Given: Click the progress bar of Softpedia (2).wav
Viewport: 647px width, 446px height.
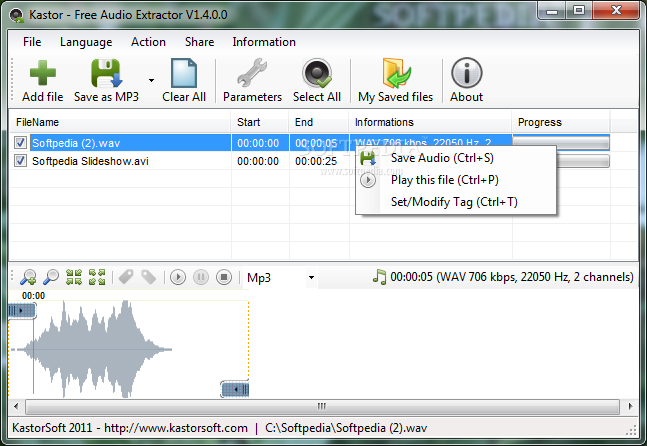Looking at the screenshot, I should (x=561, y=141).
